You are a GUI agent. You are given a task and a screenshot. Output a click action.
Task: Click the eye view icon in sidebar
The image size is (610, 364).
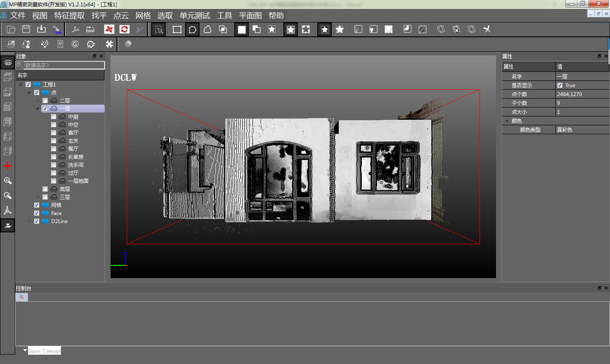click(x=8, y=63)
